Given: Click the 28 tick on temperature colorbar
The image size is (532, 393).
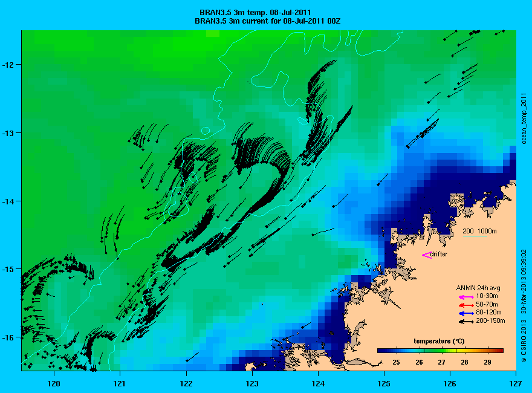Looking at the screenshot, I should (464, 362).
